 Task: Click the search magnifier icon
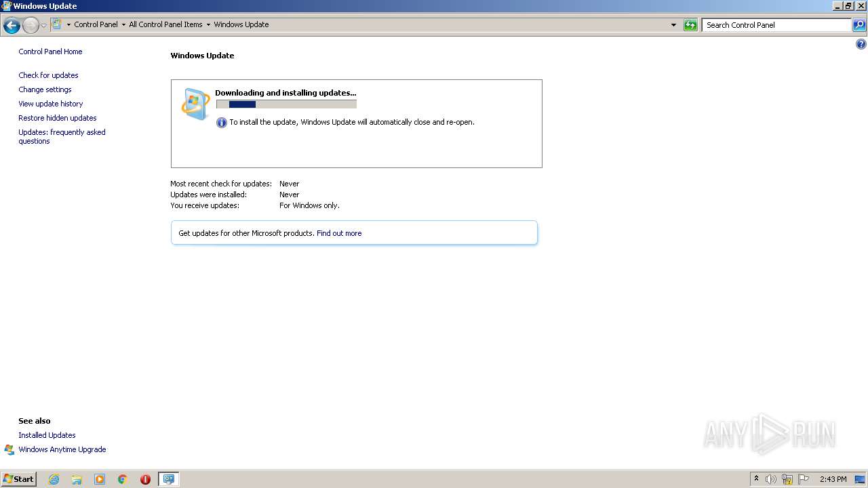(x=859, y=25)
